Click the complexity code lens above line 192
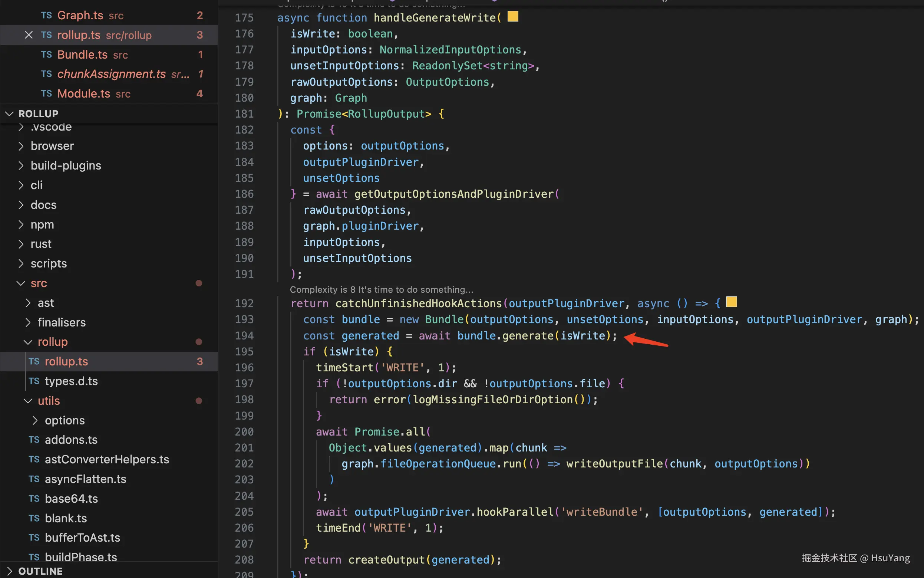924x578 pixels. coord(381,289)
